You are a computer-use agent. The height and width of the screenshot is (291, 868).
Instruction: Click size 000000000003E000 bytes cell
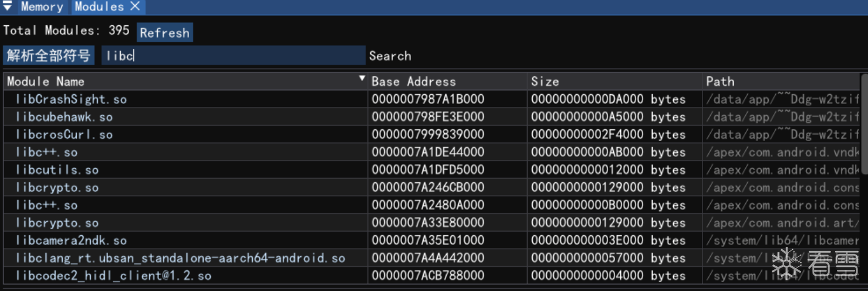608,240
